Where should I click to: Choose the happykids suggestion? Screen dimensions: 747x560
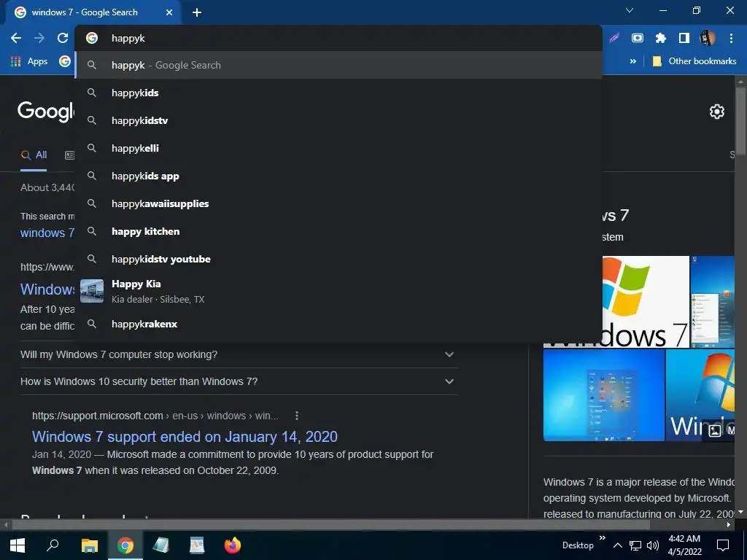pos(338,93)
